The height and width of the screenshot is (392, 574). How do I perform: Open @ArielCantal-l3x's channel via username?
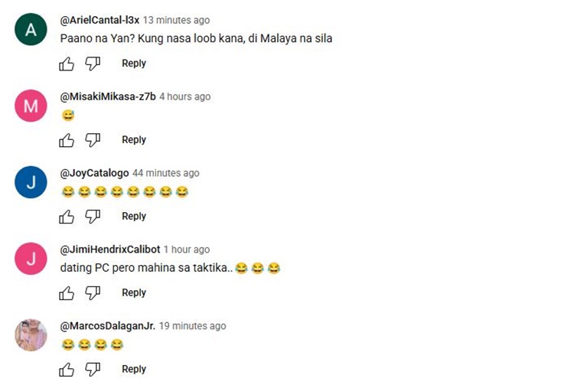coord(99,20)
